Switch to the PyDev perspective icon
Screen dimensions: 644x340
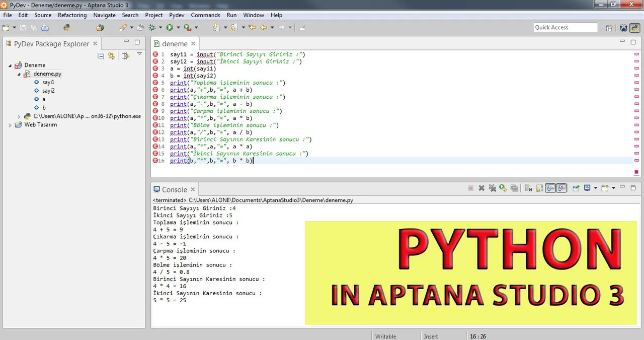[x=635, y=28]
